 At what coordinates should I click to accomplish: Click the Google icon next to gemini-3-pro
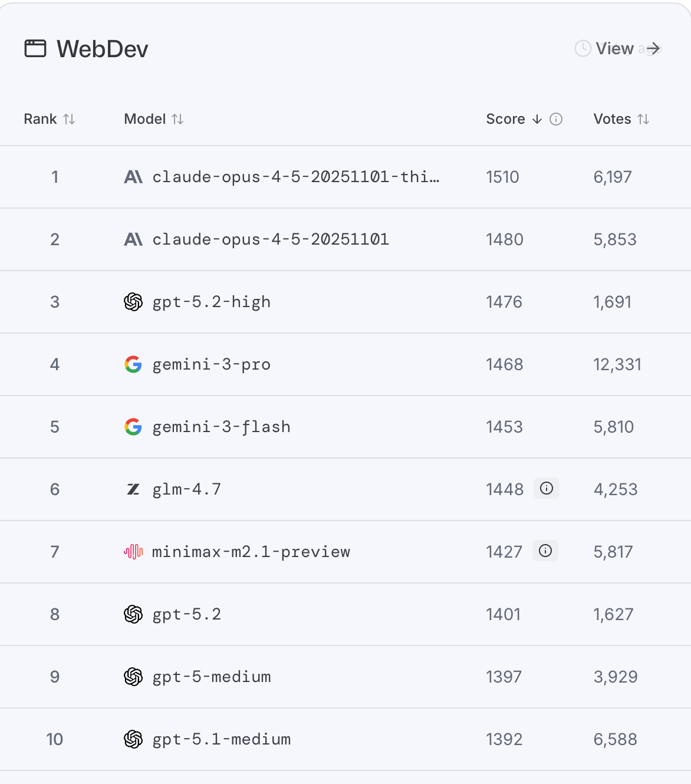pos(134,364)
